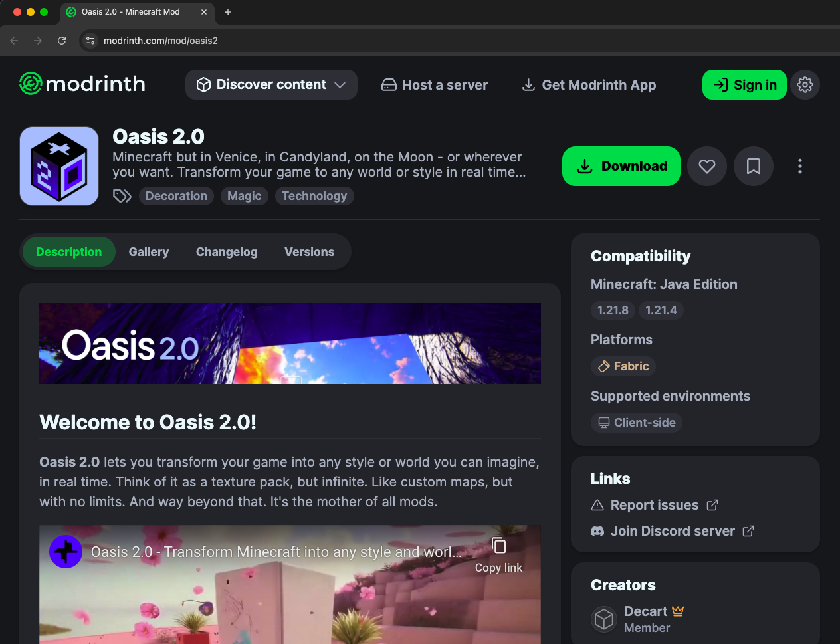840x644 pixels.
Task: Open the settings gear icon
Action: tap(805, 85)
